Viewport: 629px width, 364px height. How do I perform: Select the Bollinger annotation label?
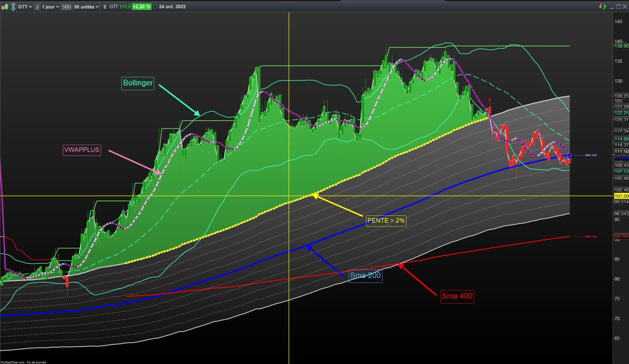point(138,83)
